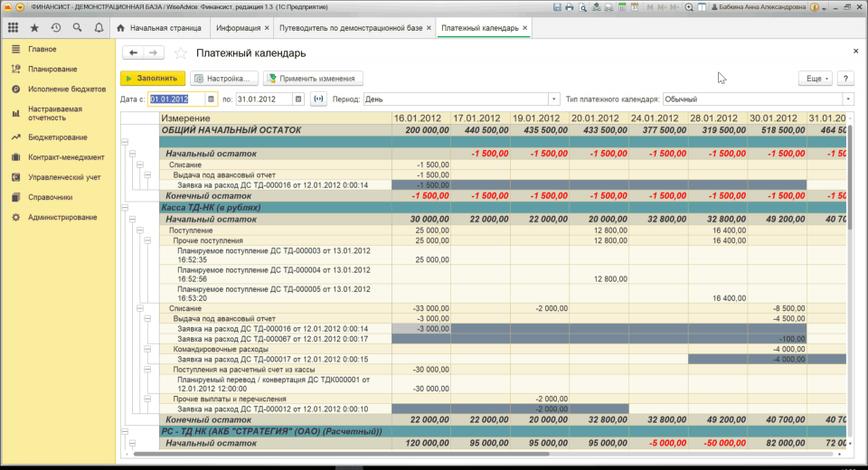
Task: Collapse the РС - ТД НК (АКБ СТРАТЕГИЯ) group
Action: 125,432
